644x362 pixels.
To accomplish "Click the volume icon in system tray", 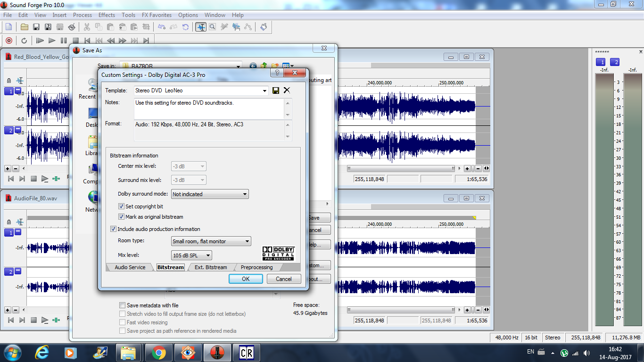I will (586, 353).
